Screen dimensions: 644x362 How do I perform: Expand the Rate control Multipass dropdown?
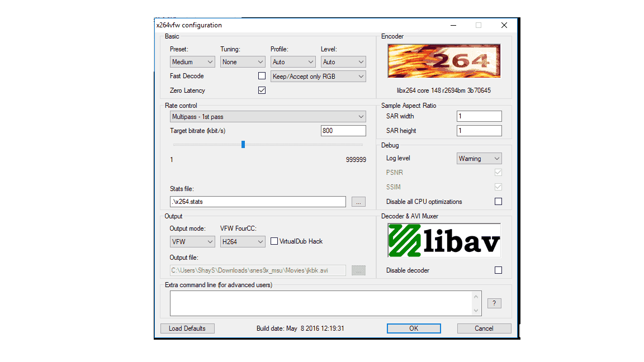click(268, 117)
